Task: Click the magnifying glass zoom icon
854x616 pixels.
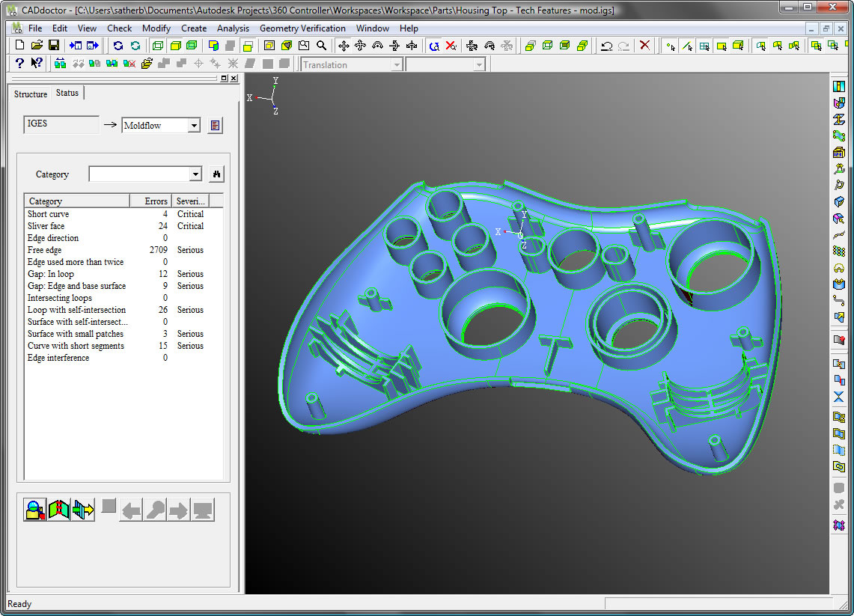Action: point(321,46)
